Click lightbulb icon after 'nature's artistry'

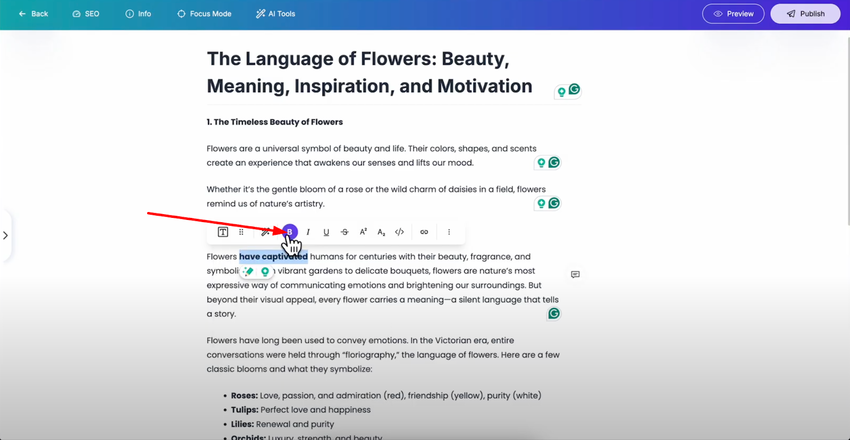[540, 204]
